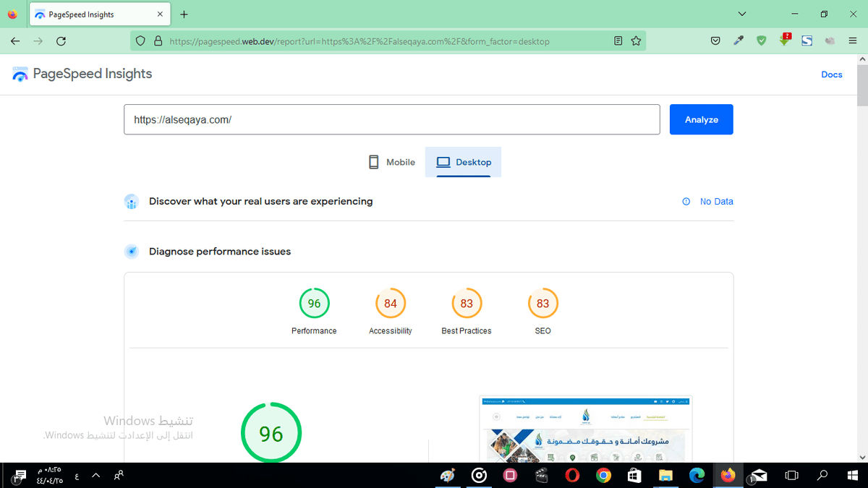Jump to SEO score 83 gauge
Image resolution: width=868 pixels, height=488 pixels.
(543, 304)
